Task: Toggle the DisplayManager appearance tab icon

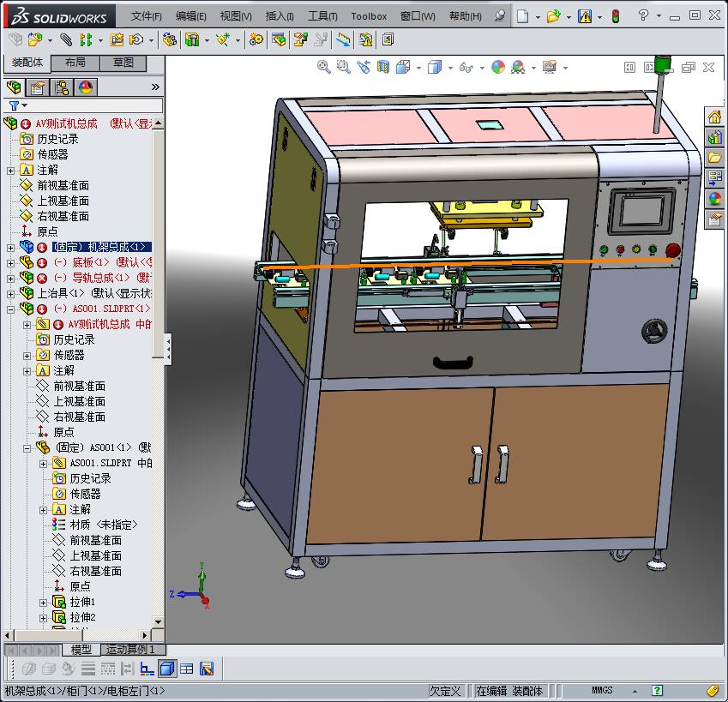Action: click(84, 87)
